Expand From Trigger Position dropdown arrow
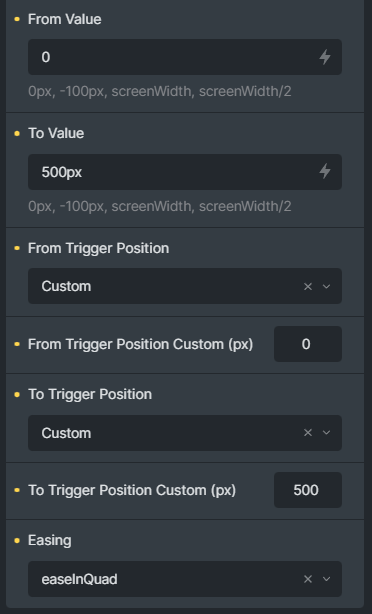The image size is (372, 614). pos(326,286)
